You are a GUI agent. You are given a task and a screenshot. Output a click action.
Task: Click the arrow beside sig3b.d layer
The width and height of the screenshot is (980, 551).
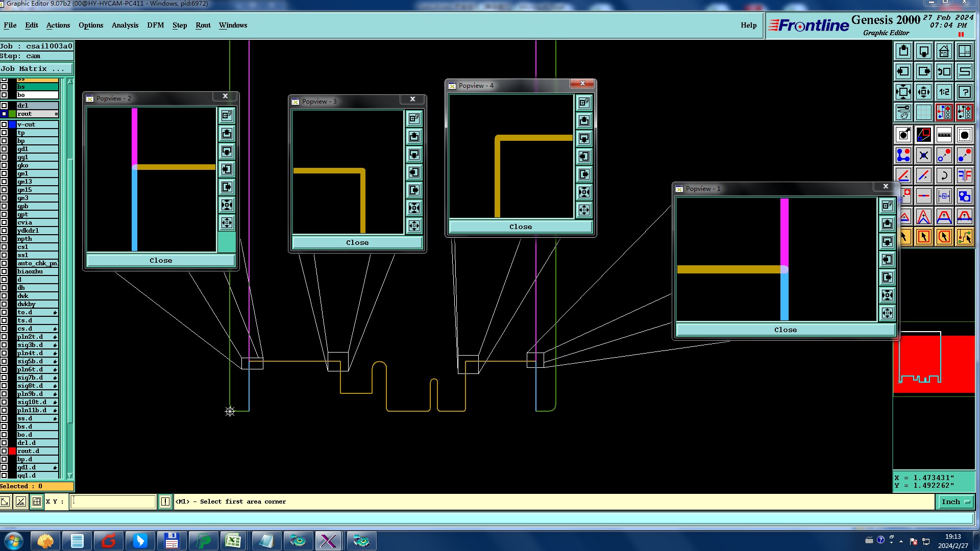[55, 345]
